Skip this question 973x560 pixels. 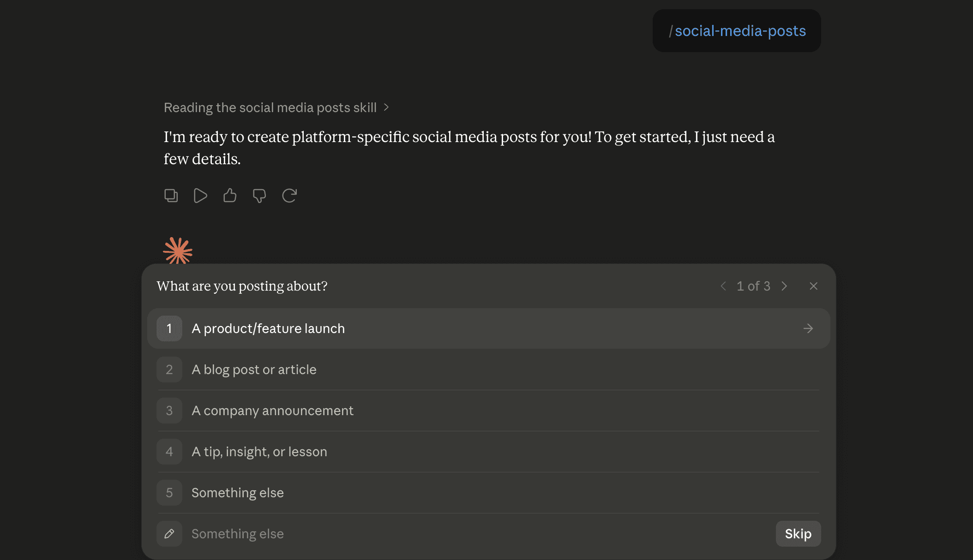(798, 534)
